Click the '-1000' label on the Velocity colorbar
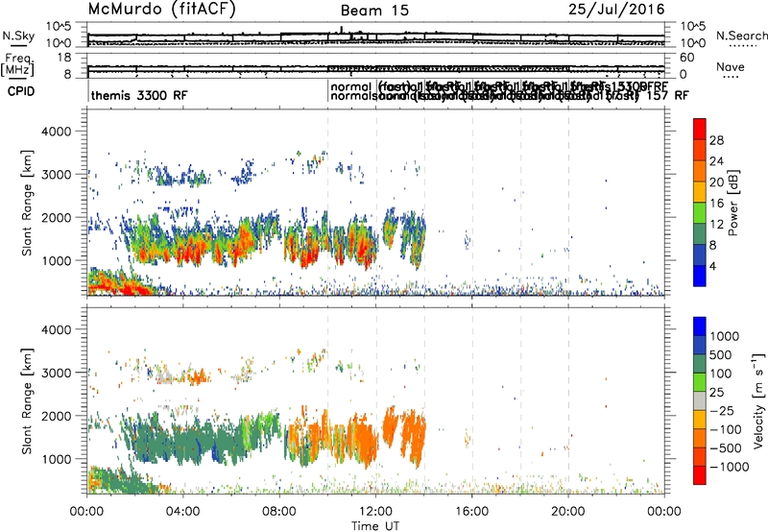Viewport: 768px width, 532px height. 730,467
